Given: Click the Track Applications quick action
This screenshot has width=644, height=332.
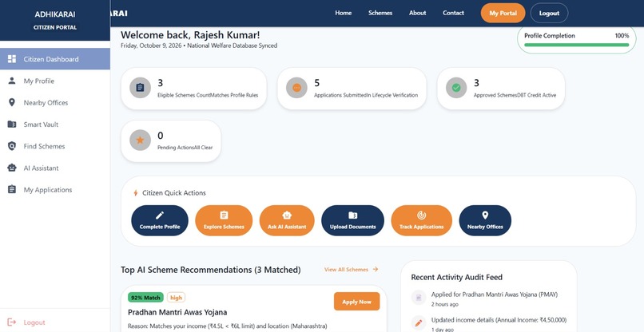Looking at the screenshot, I should (x=421, y=220).
